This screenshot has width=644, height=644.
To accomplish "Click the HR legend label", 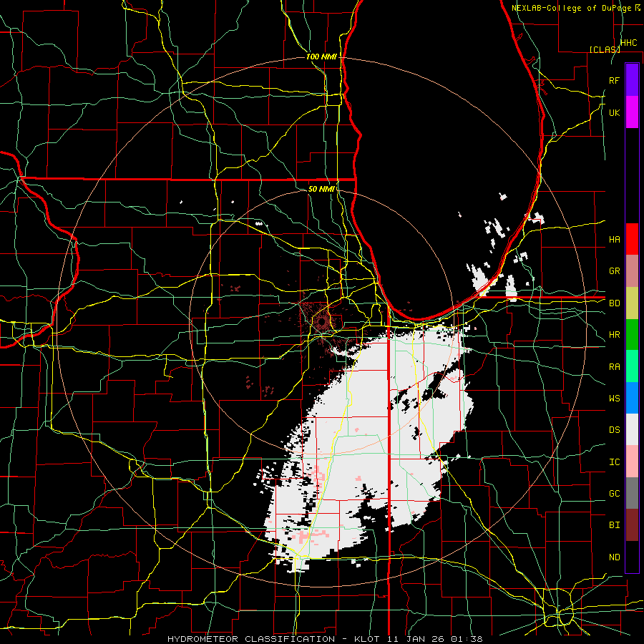I will point(614,335).
